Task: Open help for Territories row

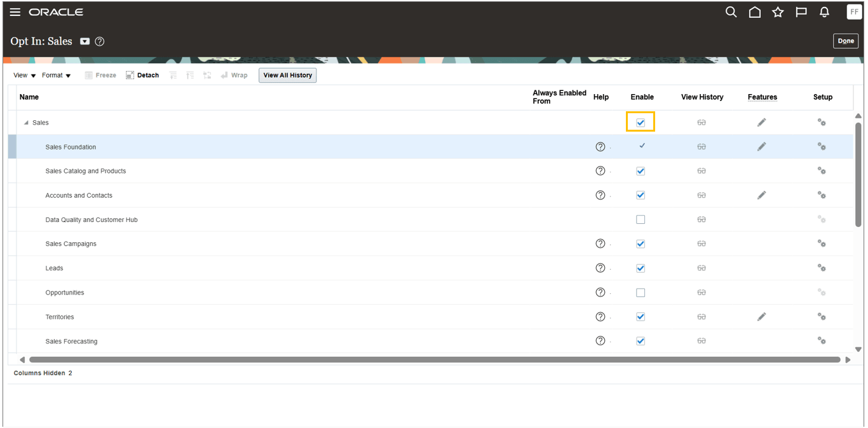Action: [600, 317]
